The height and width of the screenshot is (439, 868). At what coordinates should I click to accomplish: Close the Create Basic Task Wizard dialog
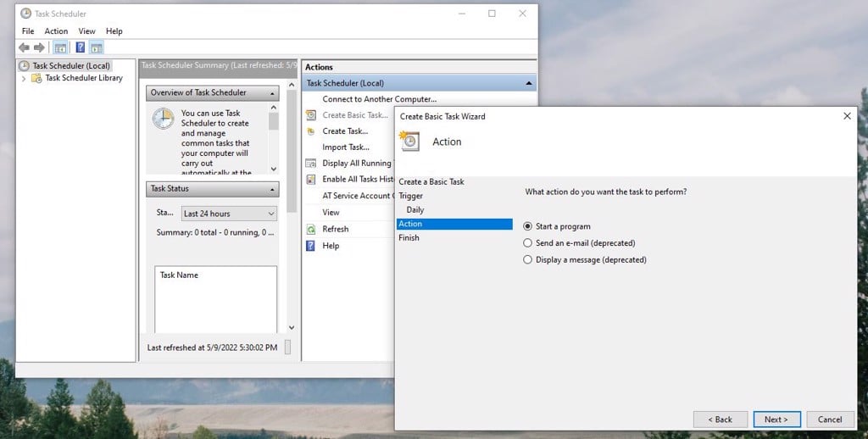tap(847, 116)
